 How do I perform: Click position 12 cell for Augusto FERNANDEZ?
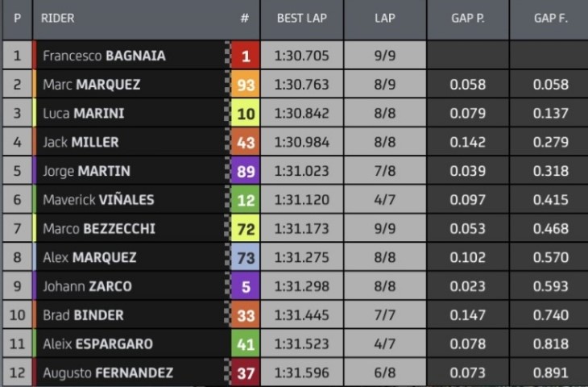[x=17, y=372]
